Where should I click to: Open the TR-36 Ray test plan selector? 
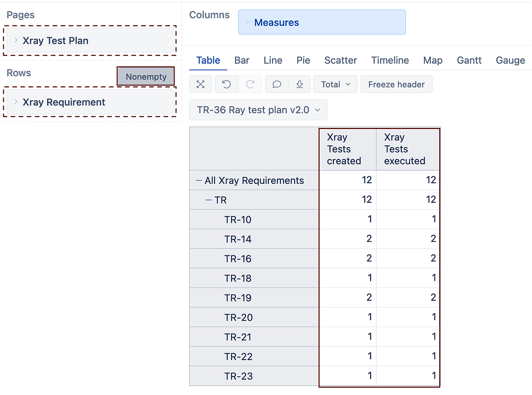click(258, 110)
